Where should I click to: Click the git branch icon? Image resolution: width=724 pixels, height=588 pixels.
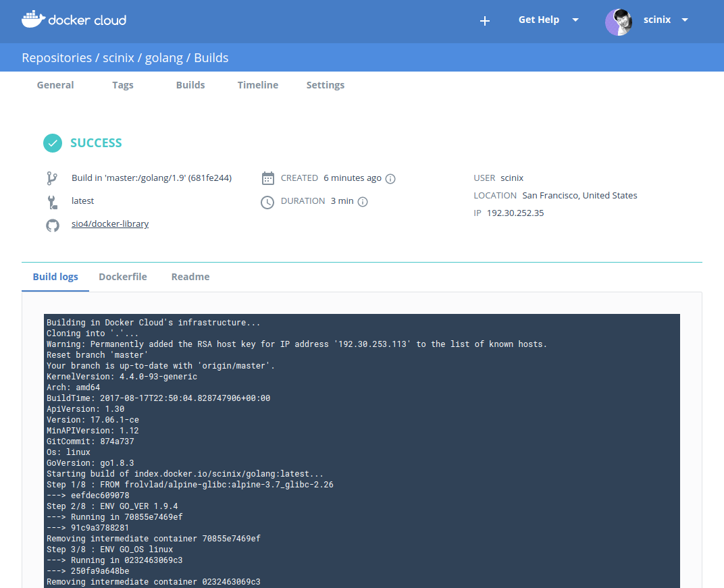(52, 178)
